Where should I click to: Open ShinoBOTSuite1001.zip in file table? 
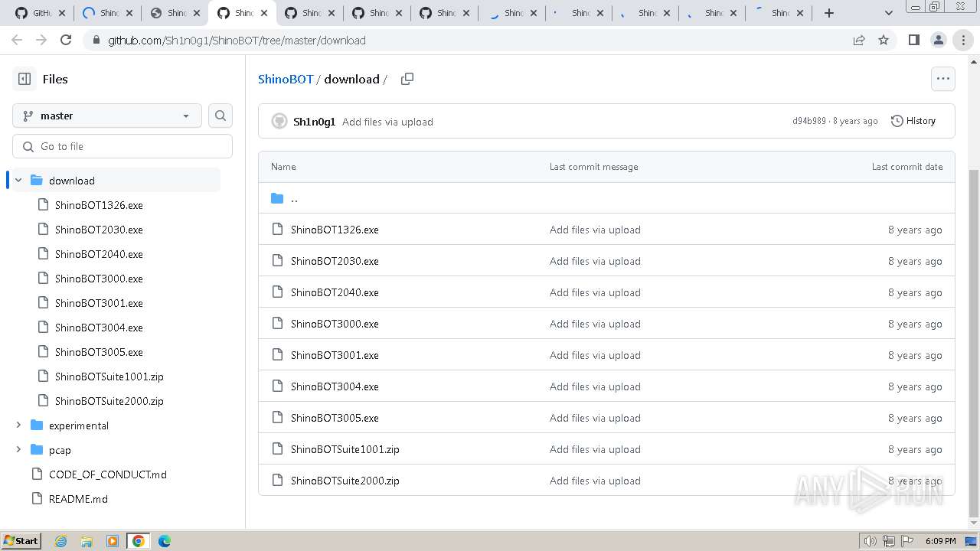(345, 449)
